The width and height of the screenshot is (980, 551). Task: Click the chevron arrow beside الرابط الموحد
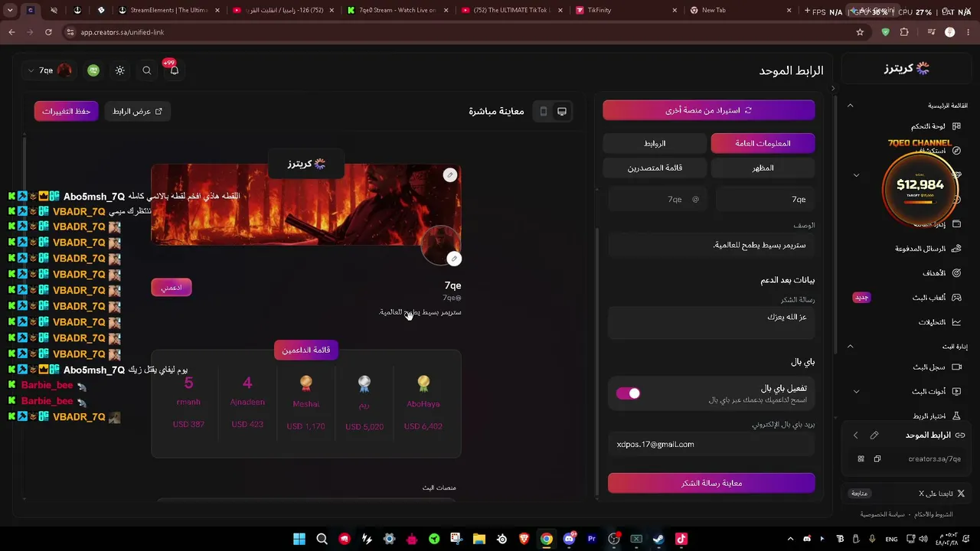(x=856, y=435)
